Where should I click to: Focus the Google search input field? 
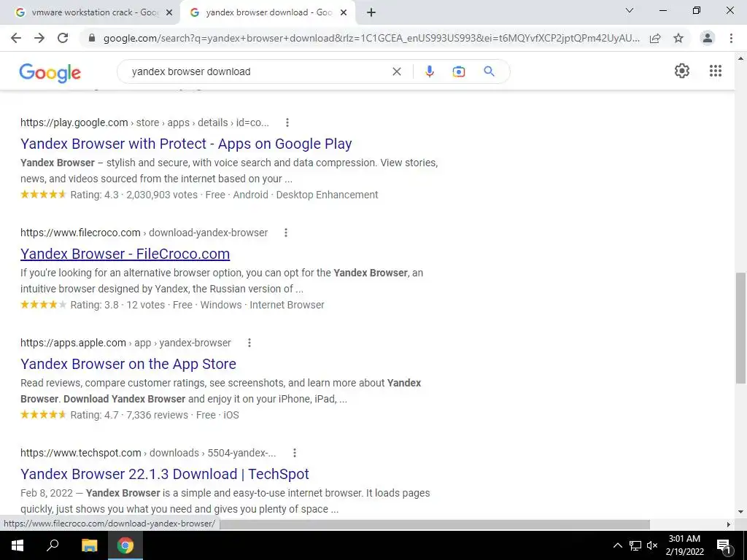coord(258,71)
